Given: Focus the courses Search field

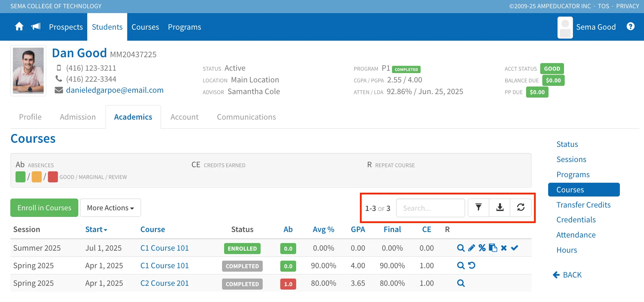Looking at the screenshot, I should (x=430, y=208).
